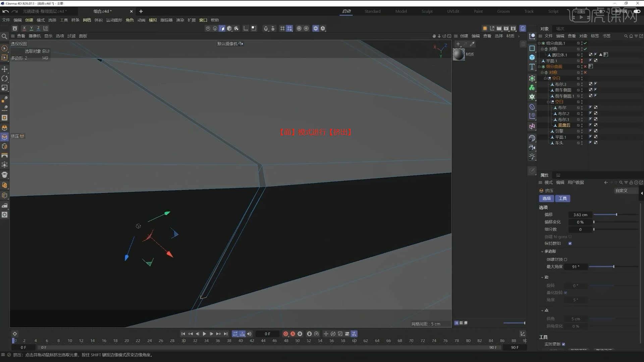Open the 渲染 menu

point(180,20)
